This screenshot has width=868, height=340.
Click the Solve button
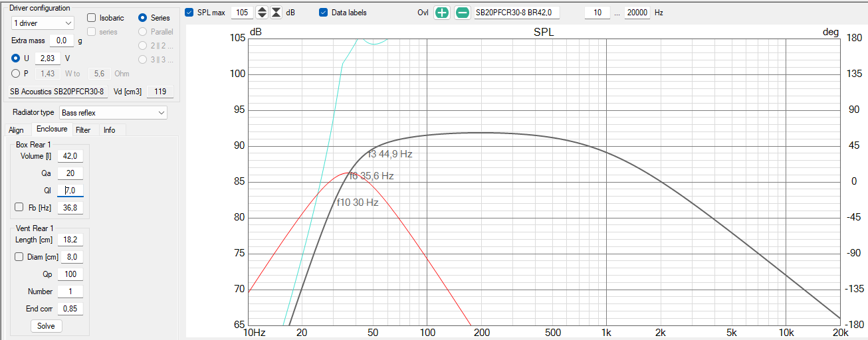click(x=46, y=326)
